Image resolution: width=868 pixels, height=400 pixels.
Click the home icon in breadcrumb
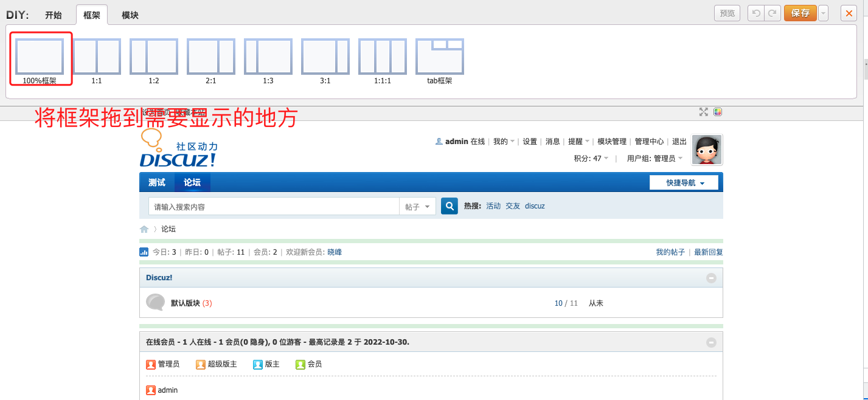tap(144, 229)
